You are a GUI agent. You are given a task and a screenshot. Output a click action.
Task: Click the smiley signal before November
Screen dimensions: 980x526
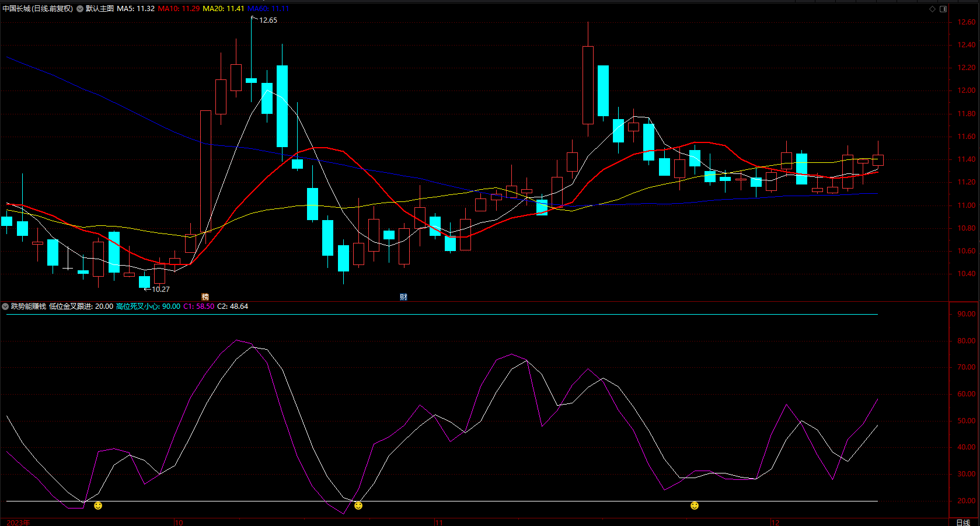358,506
